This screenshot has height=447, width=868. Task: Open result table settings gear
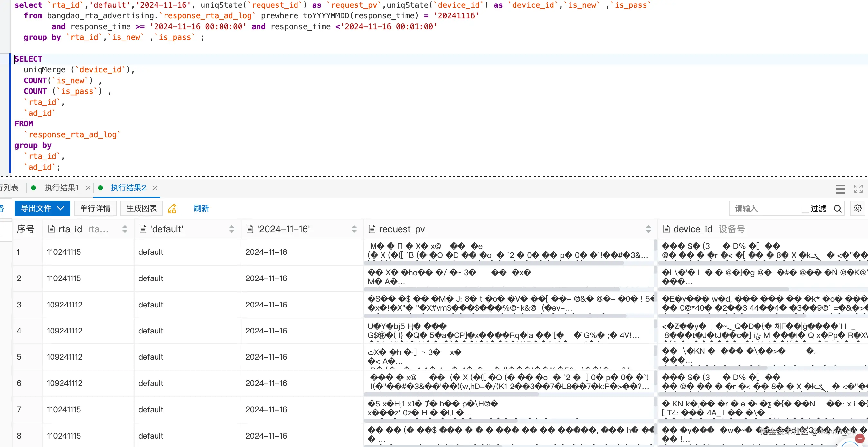tap(858, 208)
